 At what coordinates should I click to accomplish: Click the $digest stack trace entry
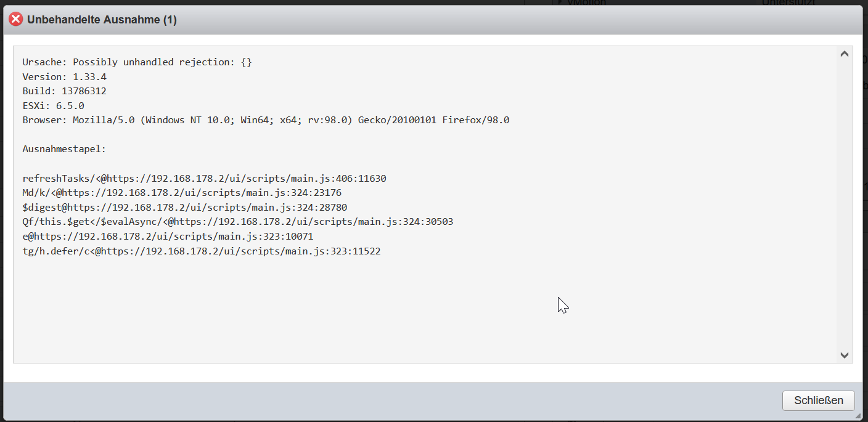click(x=185, y=208)
